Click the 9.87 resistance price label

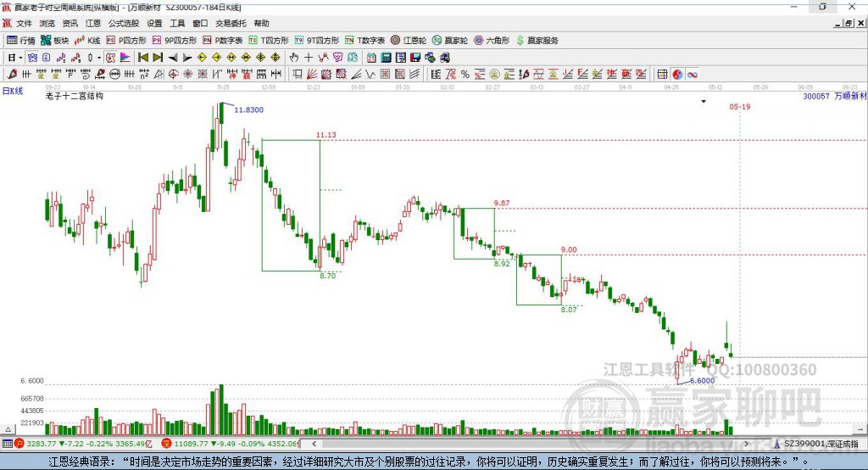502,204
